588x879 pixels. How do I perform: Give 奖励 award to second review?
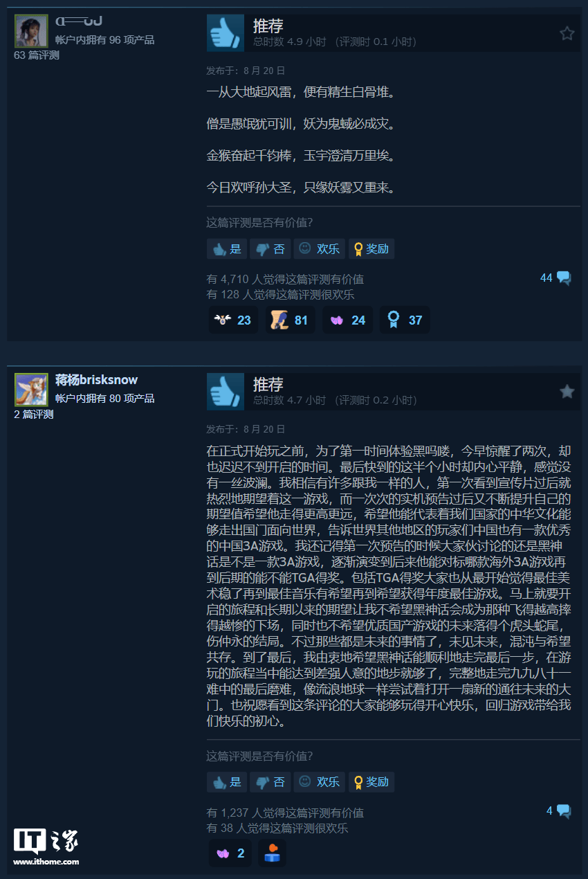click(371, 782)
